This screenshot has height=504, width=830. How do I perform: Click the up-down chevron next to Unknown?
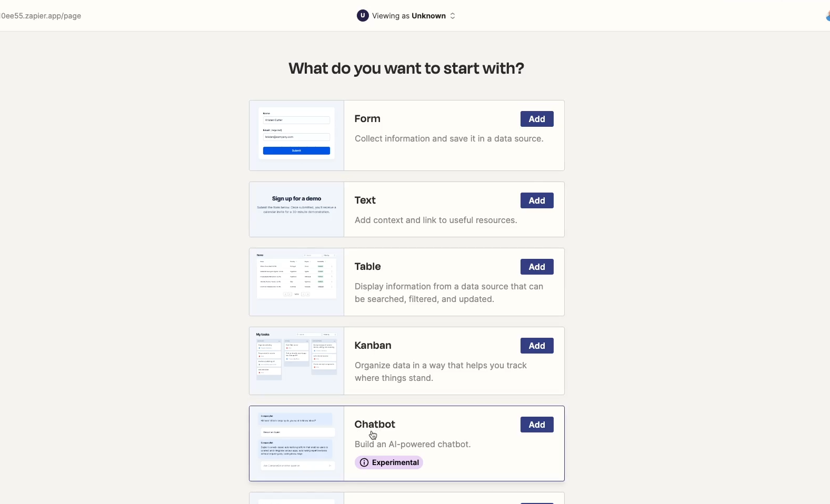point(452,16)
